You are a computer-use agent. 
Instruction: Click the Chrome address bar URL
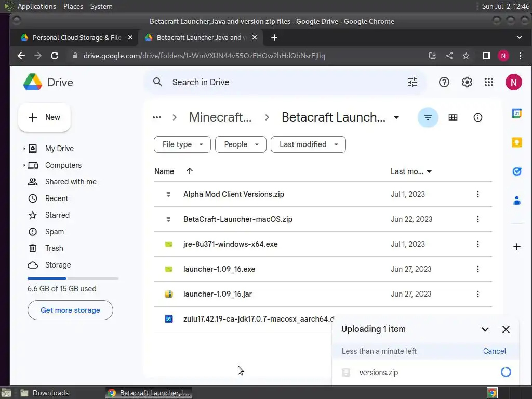(204, 56)
